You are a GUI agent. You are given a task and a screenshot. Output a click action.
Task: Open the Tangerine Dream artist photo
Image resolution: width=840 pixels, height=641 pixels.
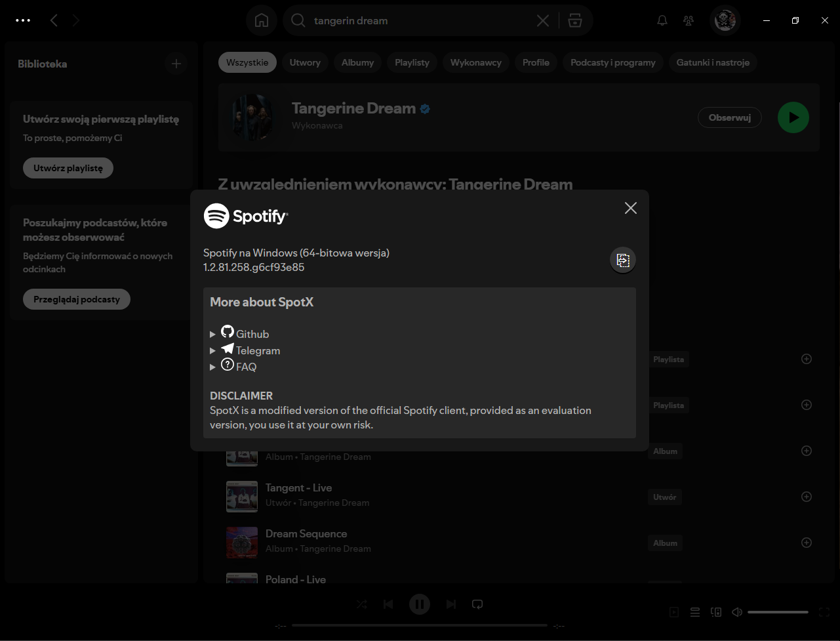coord(254,117)
